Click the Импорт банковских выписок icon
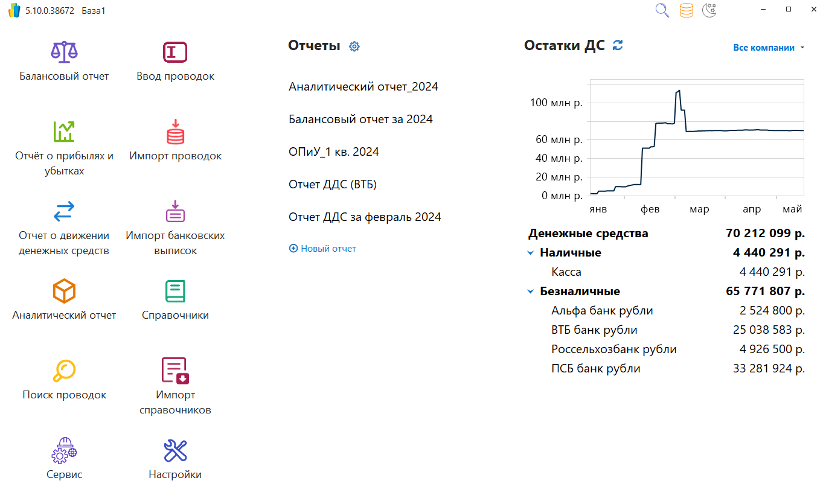Viewport: 826px width, 504px height. click(175, 211)
